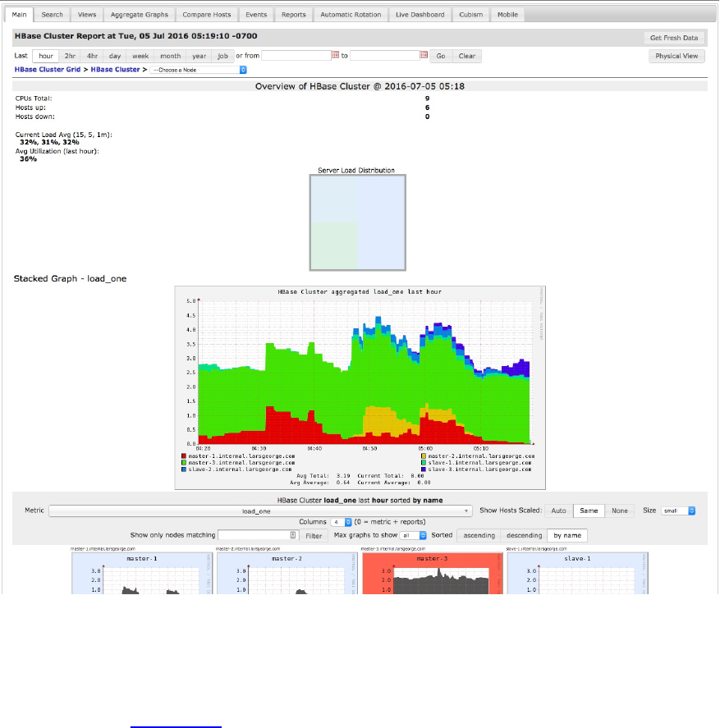Set Show Hosts Scaled to Same
The width and height of the screenshot is (720, 728).
tap(589, 511)
